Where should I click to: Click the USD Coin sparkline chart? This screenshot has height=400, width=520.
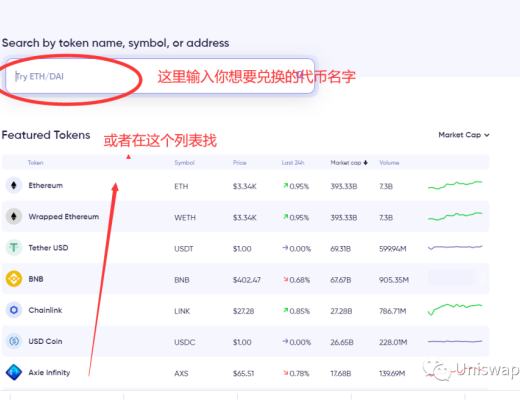[x=455, y=341]
